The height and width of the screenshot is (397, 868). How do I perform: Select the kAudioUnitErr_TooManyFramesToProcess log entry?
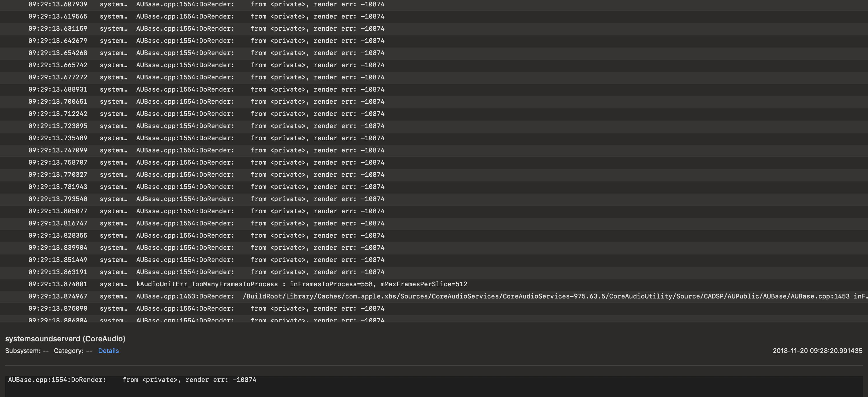434,284
